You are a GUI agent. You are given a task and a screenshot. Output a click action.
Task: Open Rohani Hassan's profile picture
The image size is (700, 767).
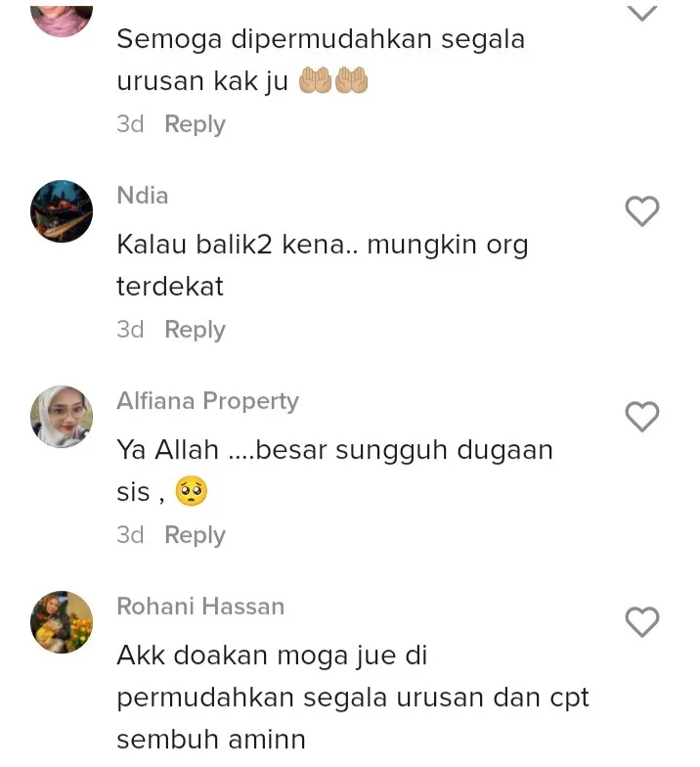[x=62, y=622]
